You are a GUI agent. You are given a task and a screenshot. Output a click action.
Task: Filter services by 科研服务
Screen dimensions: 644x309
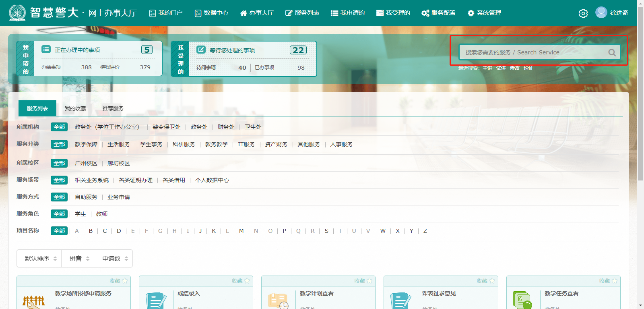pos(184,144)
